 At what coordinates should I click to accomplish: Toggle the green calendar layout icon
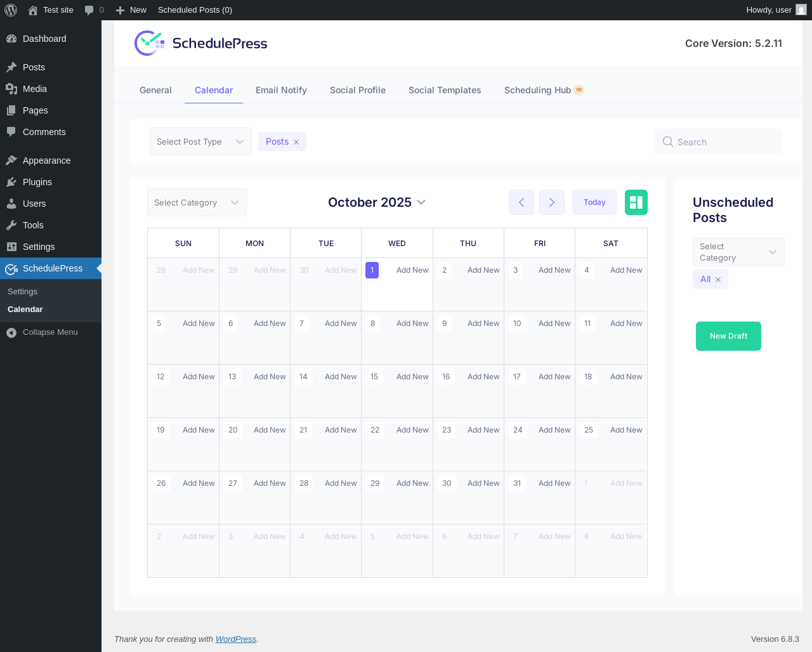tap(636, 202)
